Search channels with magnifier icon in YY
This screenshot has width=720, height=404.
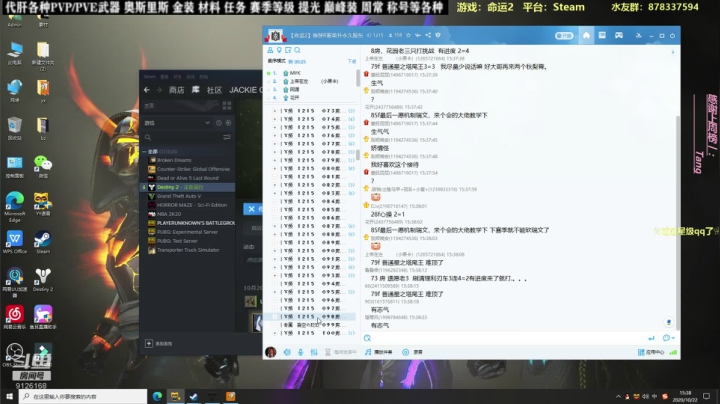(x=297, y=50)
